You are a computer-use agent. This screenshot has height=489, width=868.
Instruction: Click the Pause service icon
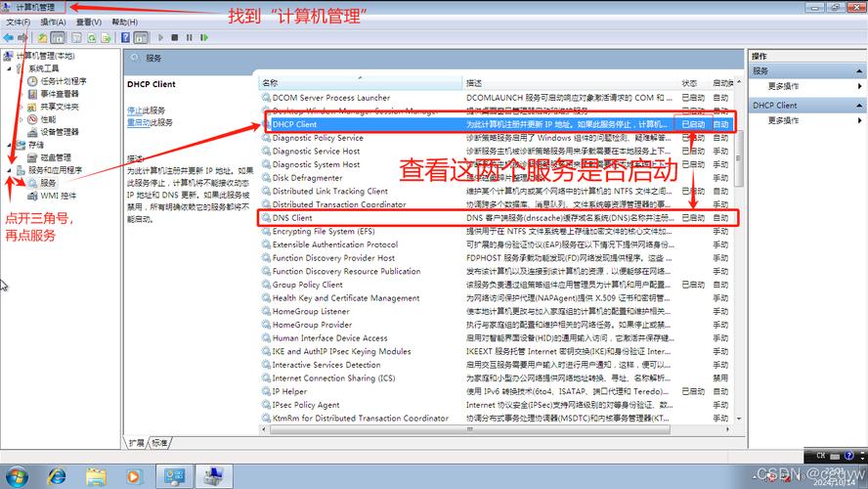click(x=190, y=38)
